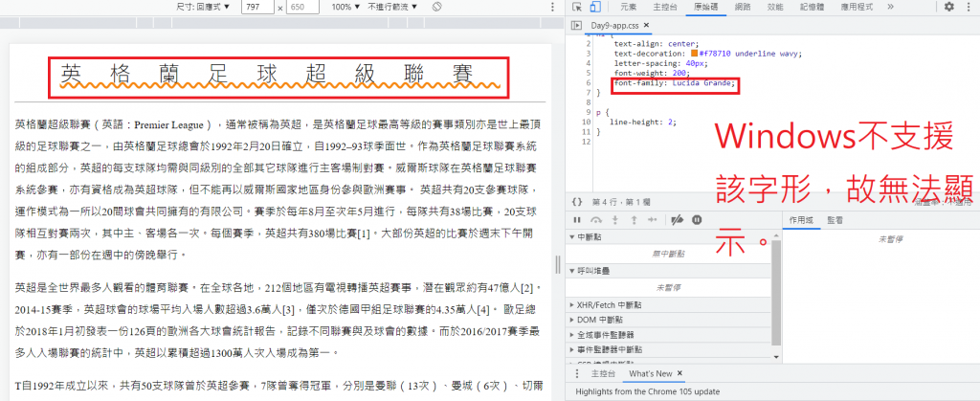Toggle the deactivate breakpoints icon
The image size is (980, 401).
click(677, 220)
